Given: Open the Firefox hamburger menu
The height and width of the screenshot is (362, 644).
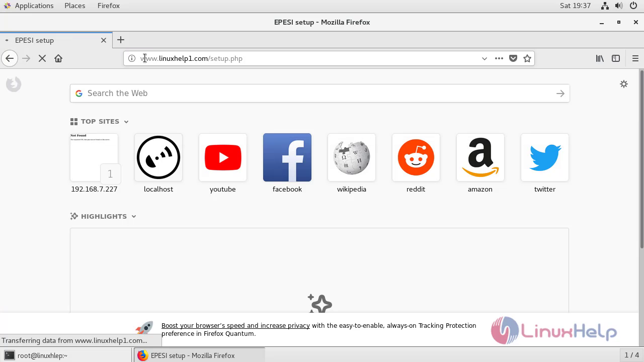Looking at the screenshot, I should coord(635,58).
